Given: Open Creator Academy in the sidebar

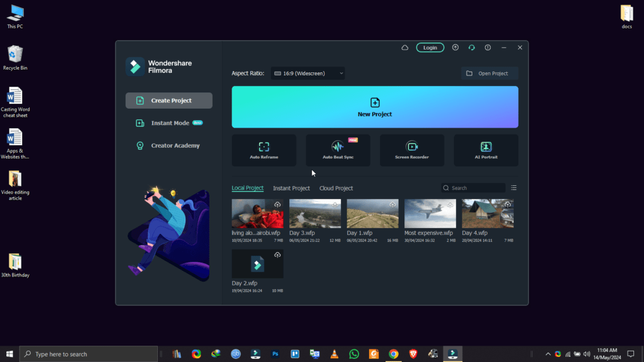Looking at the screenshot, I should click(169, 146).
